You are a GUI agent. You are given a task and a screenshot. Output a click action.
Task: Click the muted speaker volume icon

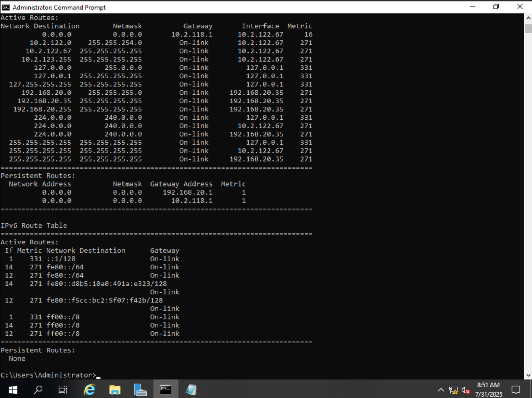[x=465, y=390]
